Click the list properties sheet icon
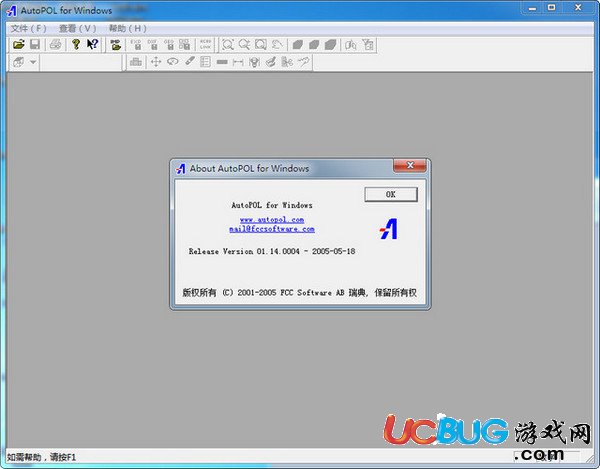This screenshot has height=469, width=600. point(205,62)
